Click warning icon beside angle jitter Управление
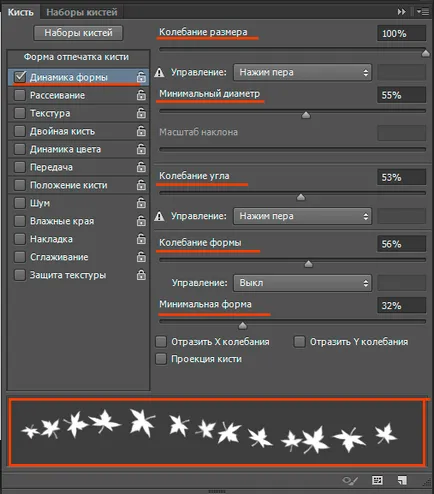Viewport: 434px width, 494px height. coord(160,216)
